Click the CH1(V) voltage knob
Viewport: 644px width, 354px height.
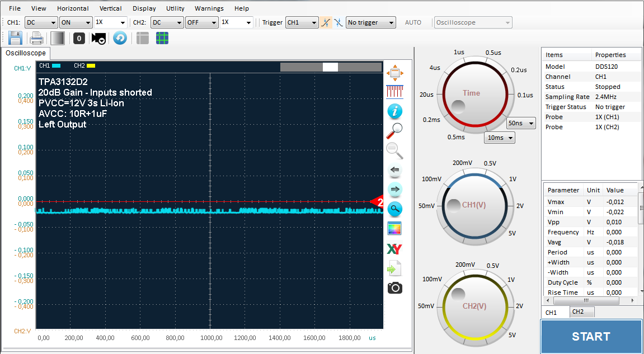point(473,205)
